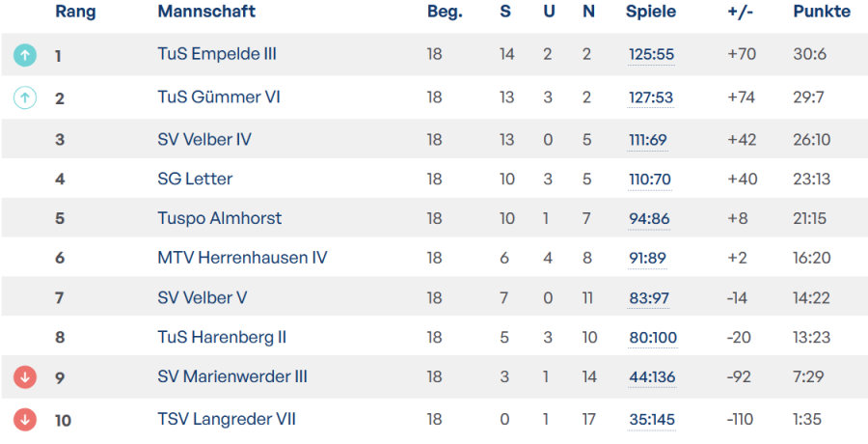868x444 pixels.
Task: Open TuS Gümmer VI team link
Action: click(x=219, y=97)
